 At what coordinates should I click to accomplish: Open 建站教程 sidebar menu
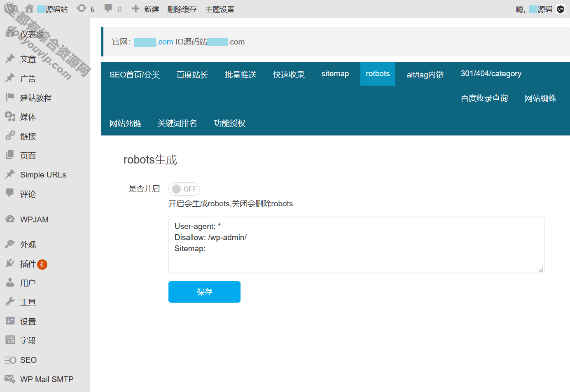(x=36, y=98)
